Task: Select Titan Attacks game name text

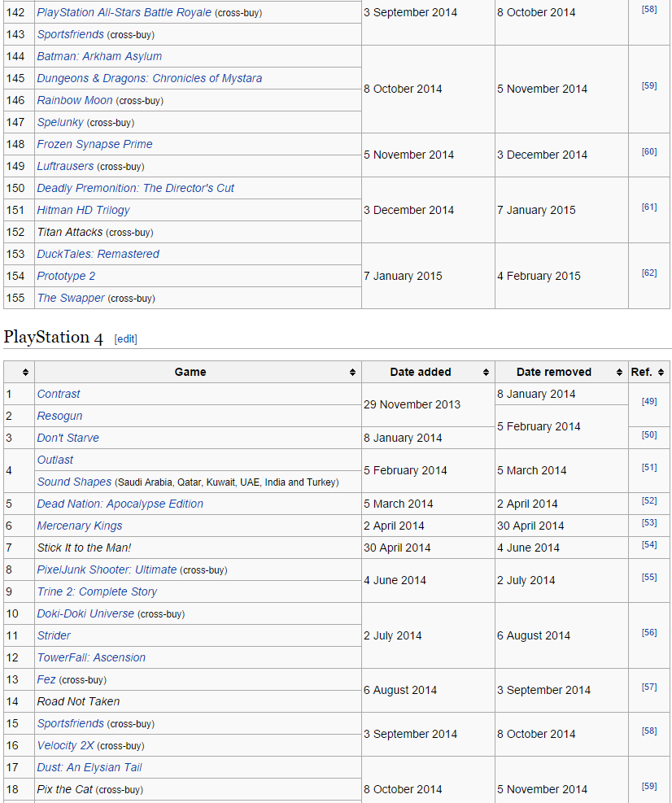Action: click(x=70, y=232)
